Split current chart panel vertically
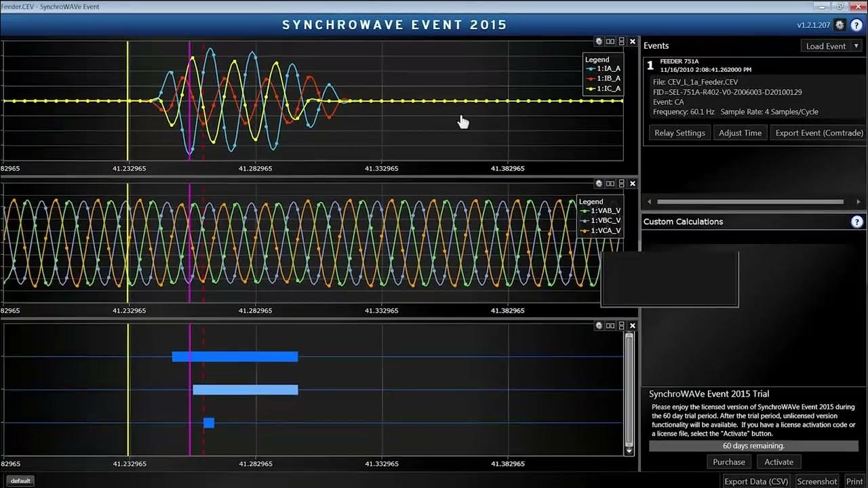 point(621,41)
